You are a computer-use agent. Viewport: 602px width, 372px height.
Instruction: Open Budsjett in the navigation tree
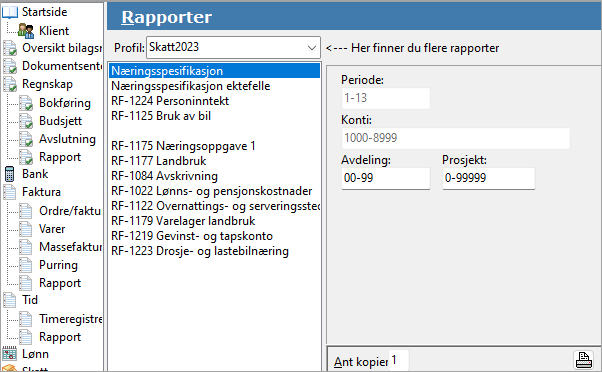[x=60, y=121]
